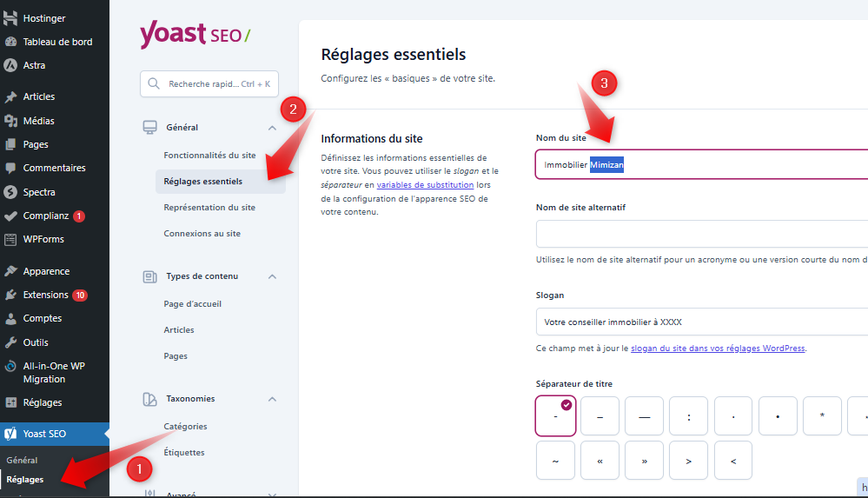Click the Outils wrench icon
Screen dimensions: 868x498
coord(11,342)
